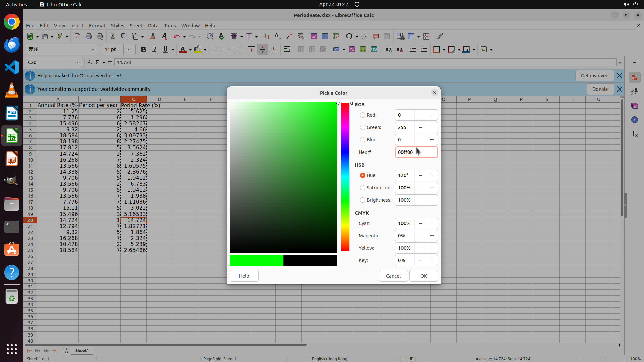
Task: Open the Data menu
Action: [153, 26]
